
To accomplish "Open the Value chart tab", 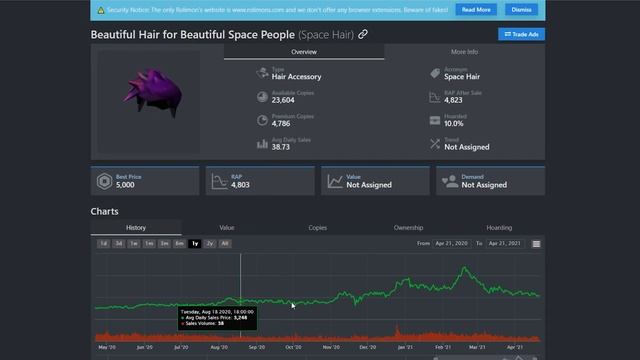I will (227, 228).
